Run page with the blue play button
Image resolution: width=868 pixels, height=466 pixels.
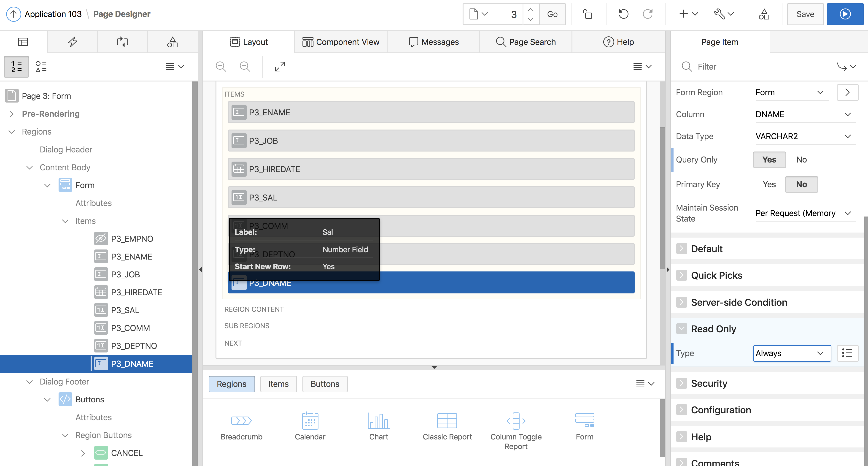click(x=845, y=14)
